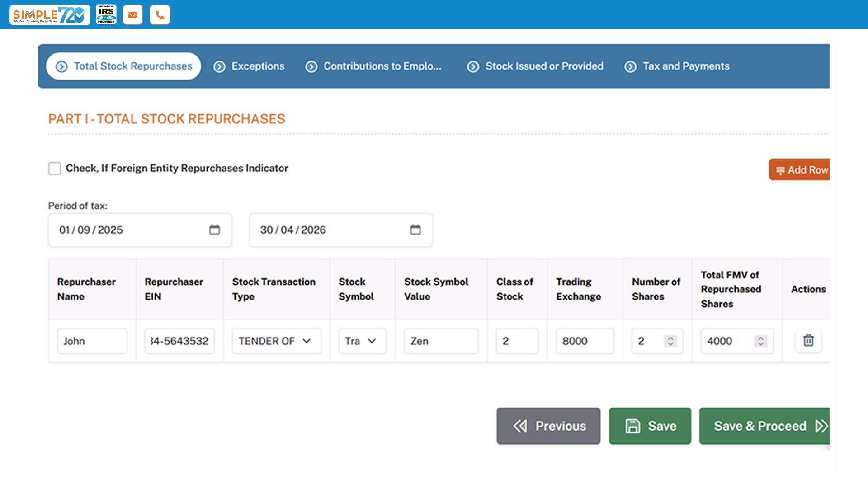Click the Stock Symbol Value field with Zen
The width and height of the screenshot is (868, 488).
click(x=441, y=341)
